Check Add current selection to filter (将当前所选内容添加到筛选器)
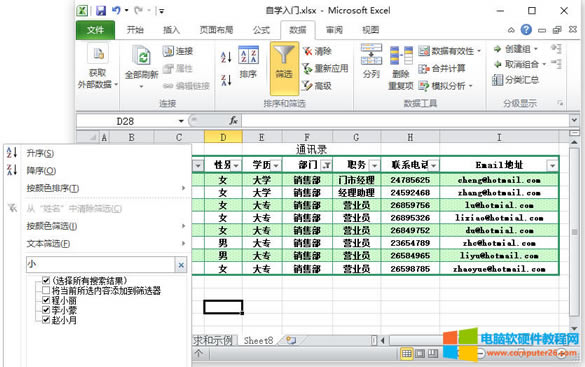The width and height of the screenshot is (585, 367). (46, 290)
